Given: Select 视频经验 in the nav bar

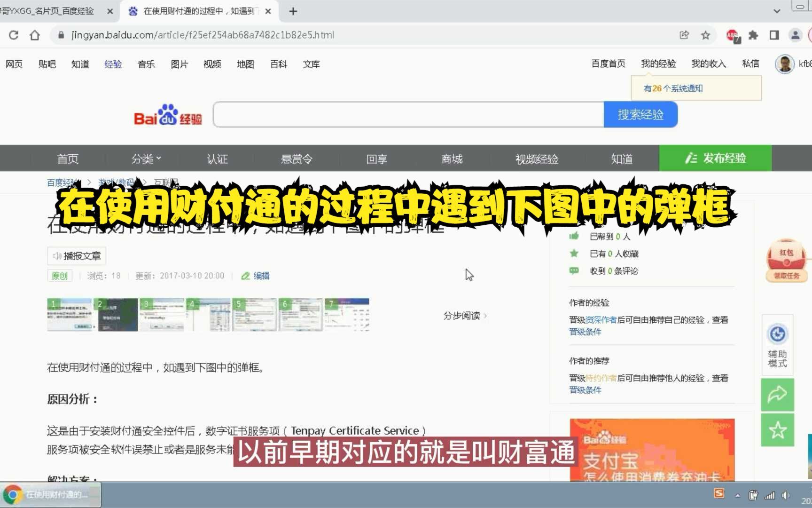Looking at the screenshot, I should pos(537,159).
